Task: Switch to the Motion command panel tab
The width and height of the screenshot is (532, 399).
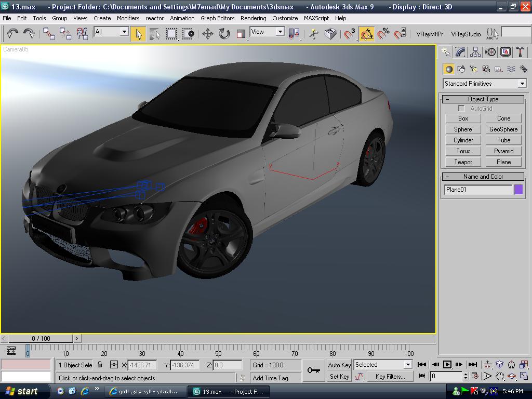Action: click(x=490, y=52)
